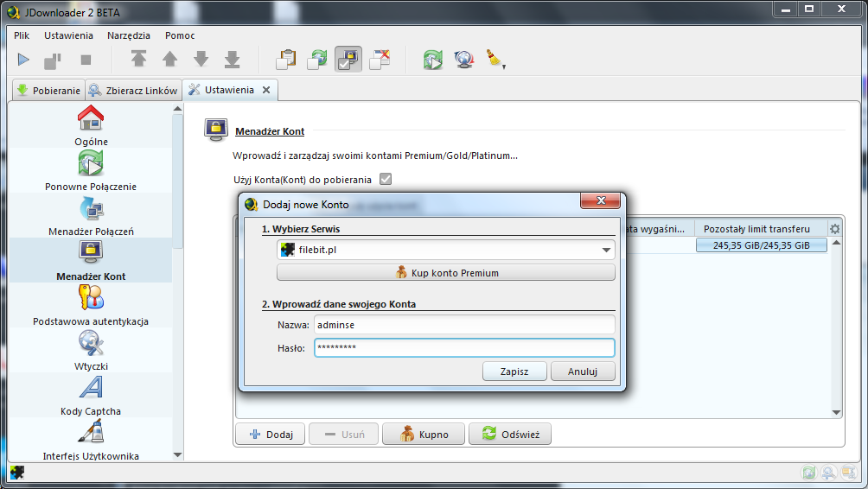Click the status bar reconnect icon at bottom right
The width and height of the screenshot is (868, 489).
point(809,473)
